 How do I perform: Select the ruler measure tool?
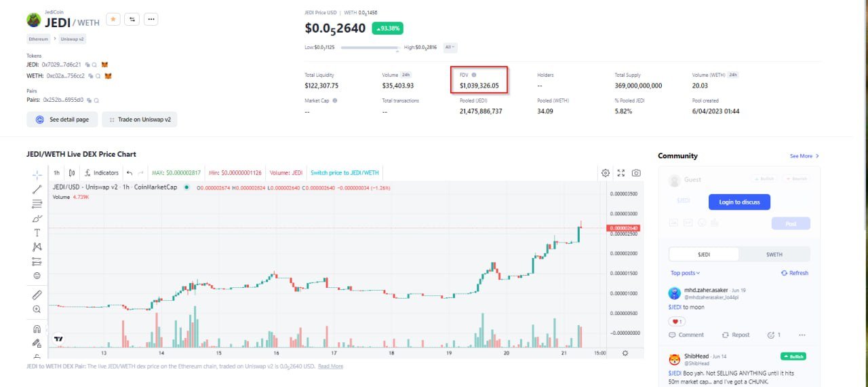coord(37,295)
